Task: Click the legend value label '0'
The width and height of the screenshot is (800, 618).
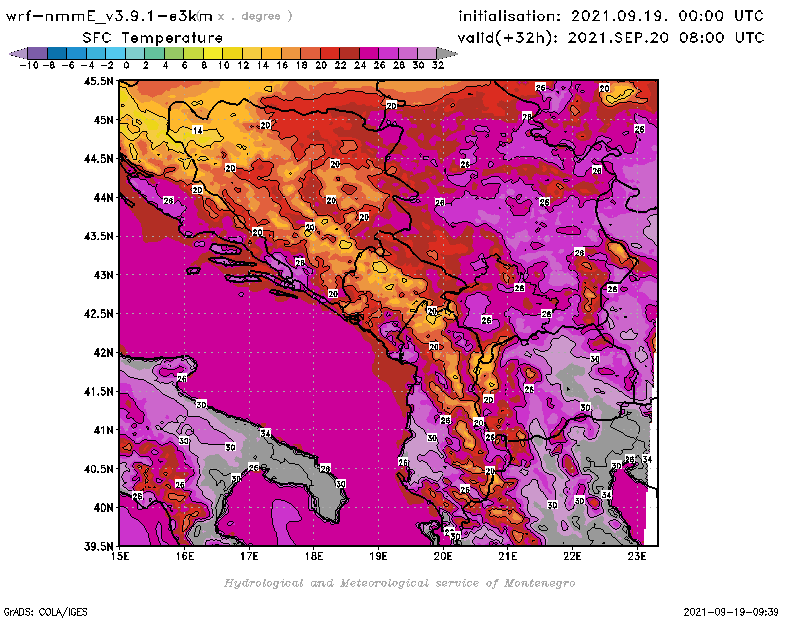Action: [126, 65]
